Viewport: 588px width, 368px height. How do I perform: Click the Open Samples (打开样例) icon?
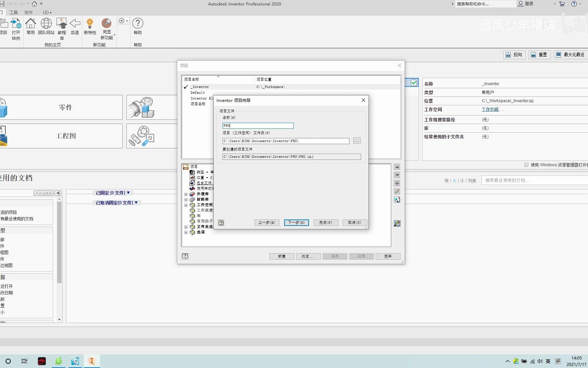16,24
